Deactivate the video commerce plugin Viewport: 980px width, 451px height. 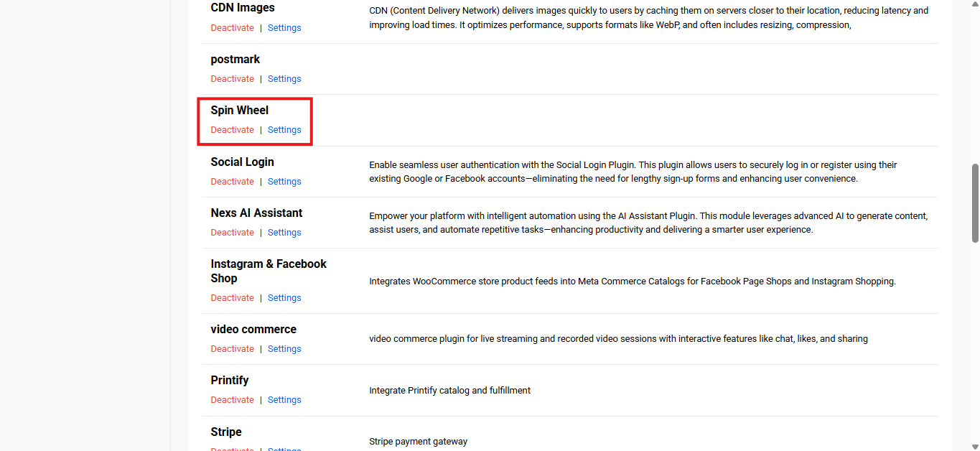232,349
